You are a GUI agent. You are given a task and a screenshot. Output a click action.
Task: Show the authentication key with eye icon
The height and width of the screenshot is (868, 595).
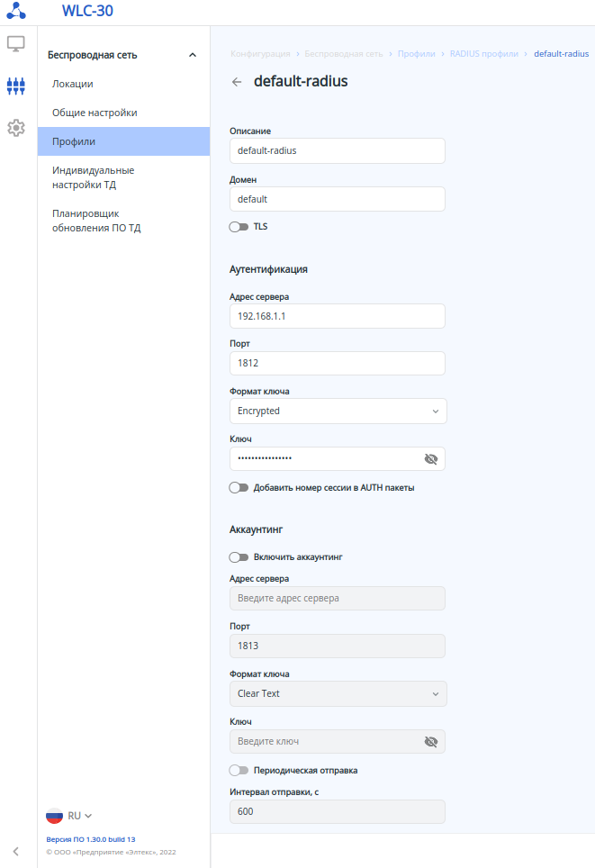coord(431,459)
